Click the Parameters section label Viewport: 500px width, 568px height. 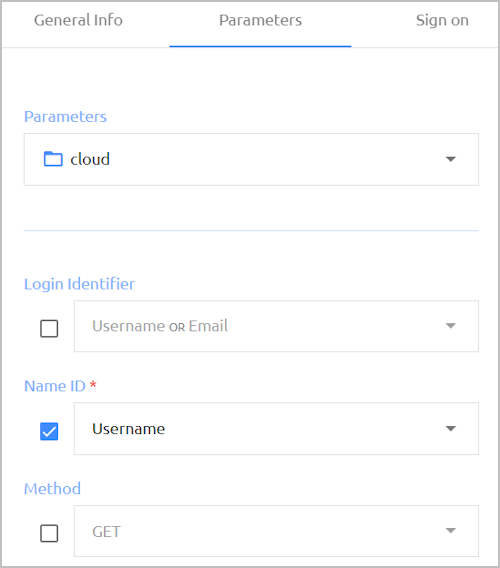65,117
